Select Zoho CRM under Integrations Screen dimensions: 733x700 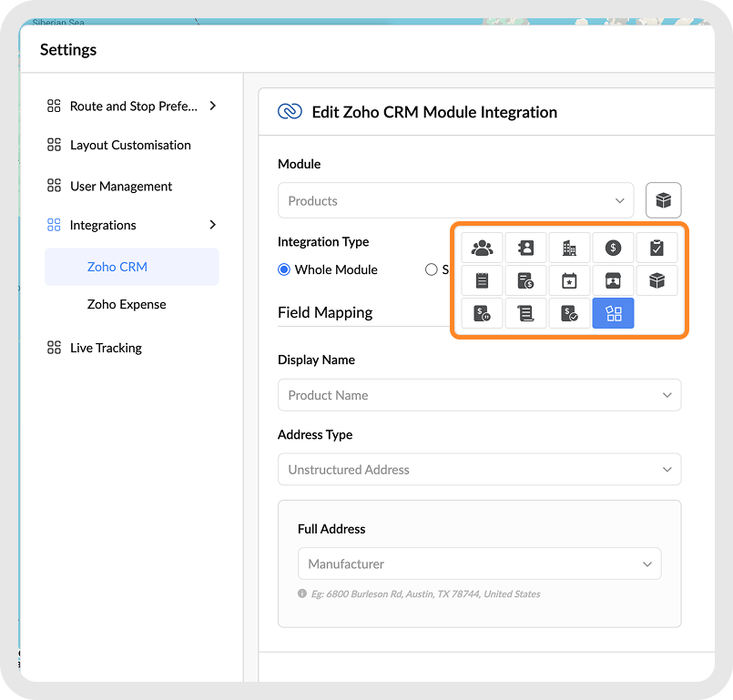coord(132,267)
